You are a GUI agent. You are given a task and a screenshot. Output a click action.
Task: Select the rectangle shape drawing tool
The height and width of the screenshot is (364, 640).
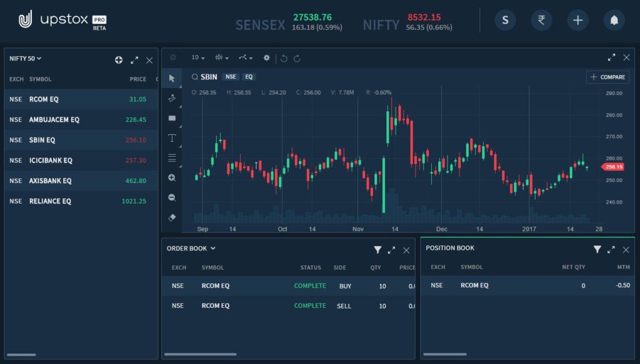pyautogui.click(x=172, y=118)
